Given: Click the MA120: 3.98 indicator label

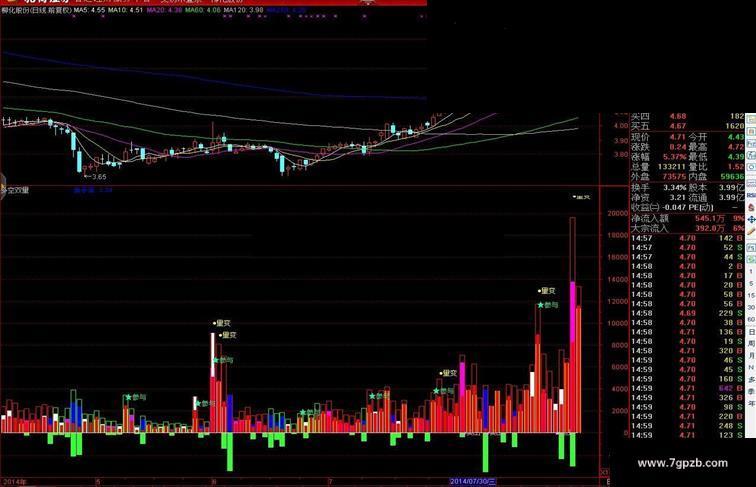Looking at the screenshot, I should coord(243,10).
